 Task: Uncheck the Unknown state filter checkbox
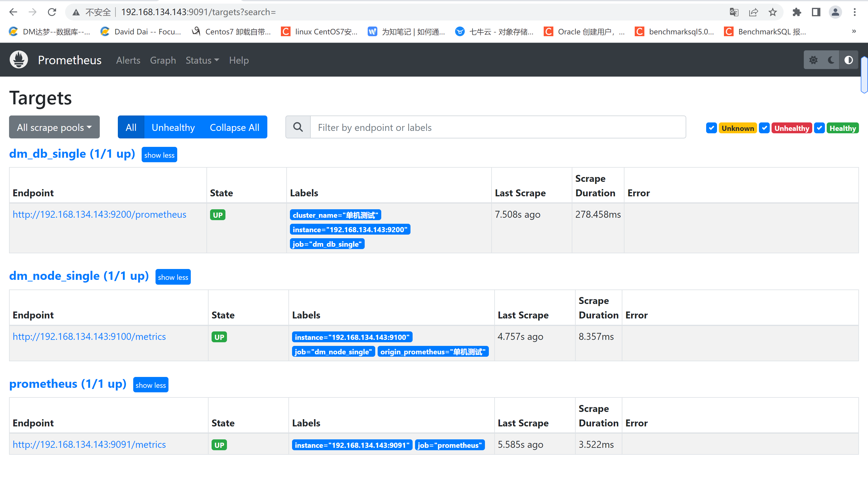(x=711, y=128)
